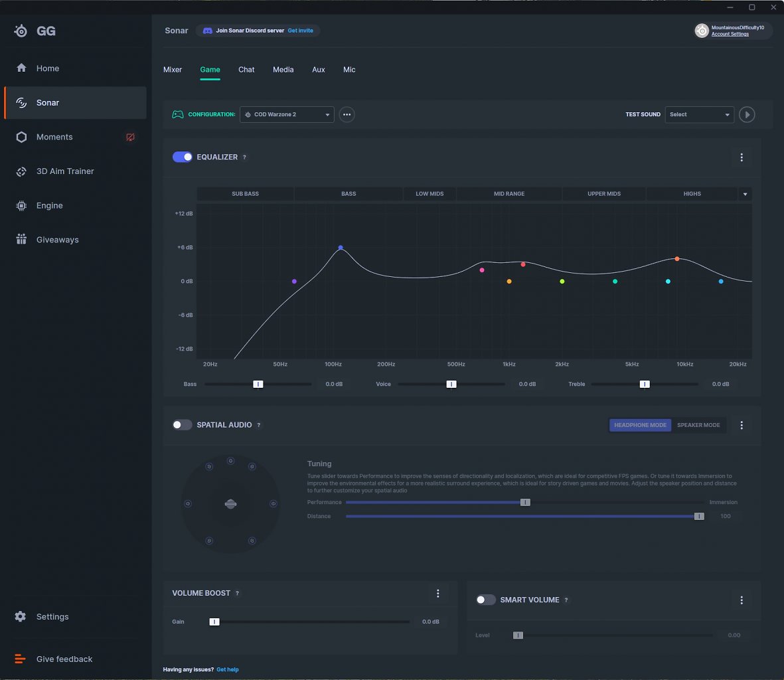Select the BASS band header
The width and height of the screenshot is (784, 680).
(x=349, y=194)
